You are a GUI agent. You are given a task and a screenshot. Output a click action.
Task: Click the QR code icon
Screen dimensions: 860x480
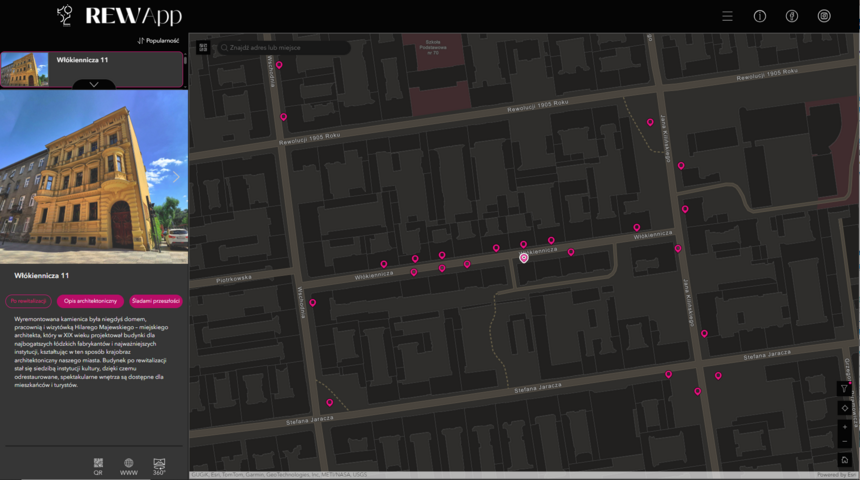pyautogui.click(x=98, y=465)
